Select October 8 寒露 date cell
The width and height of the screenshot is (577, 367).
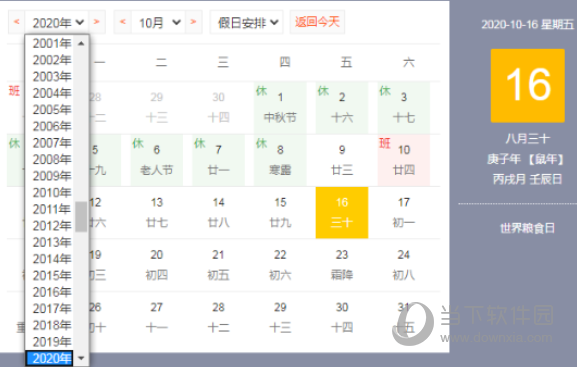[x=280, y=160]
